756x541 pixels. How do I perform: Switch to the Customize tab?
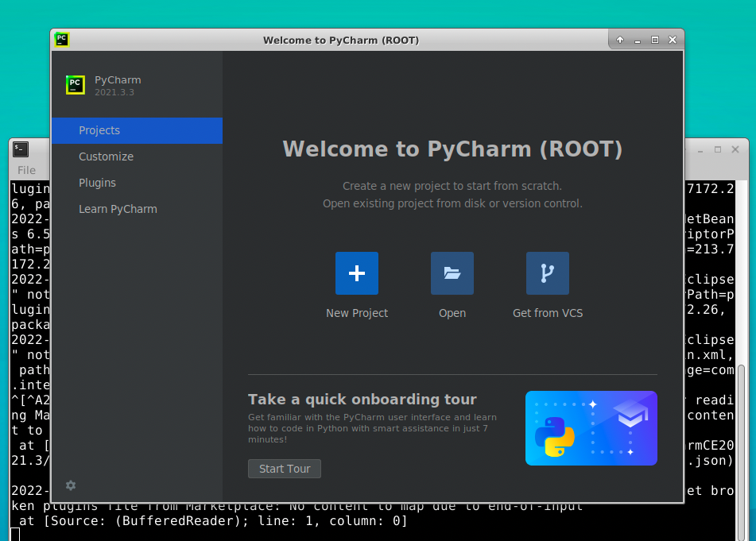137,157
